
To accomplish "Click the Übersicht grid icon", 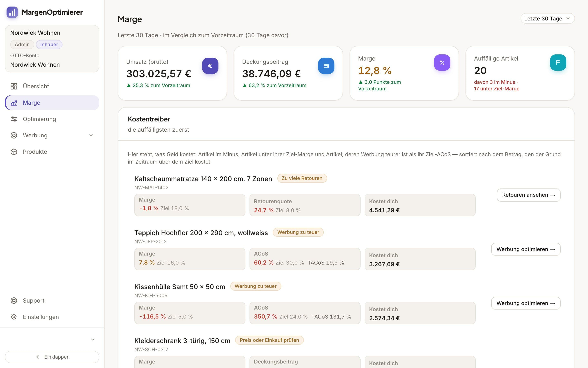I will pos(14,86).
